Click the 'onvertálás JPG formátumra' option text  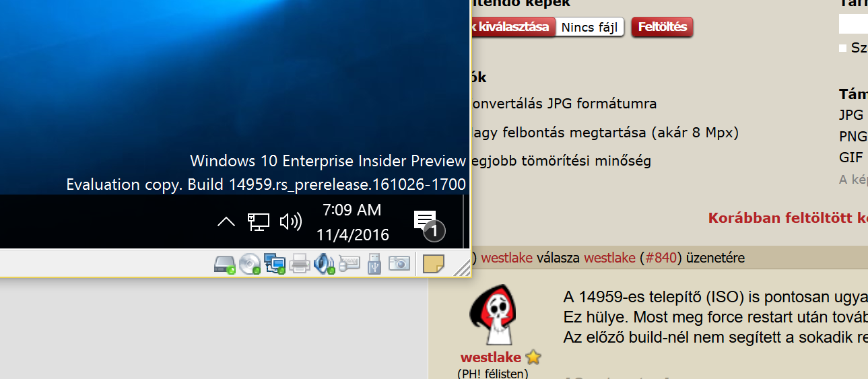click(564, 104)
